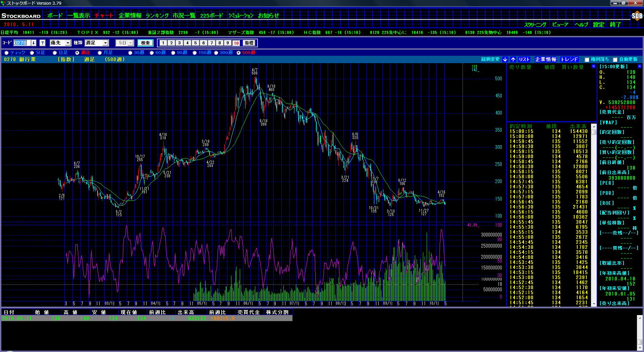Click the トレンド button

coord(569,59)
